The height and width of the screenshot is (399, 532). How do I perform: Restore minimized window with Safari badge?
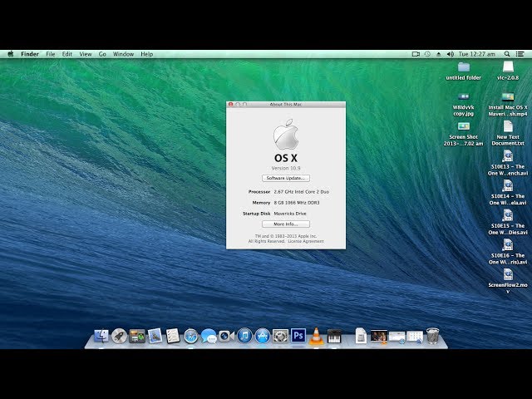coord(397,337)
